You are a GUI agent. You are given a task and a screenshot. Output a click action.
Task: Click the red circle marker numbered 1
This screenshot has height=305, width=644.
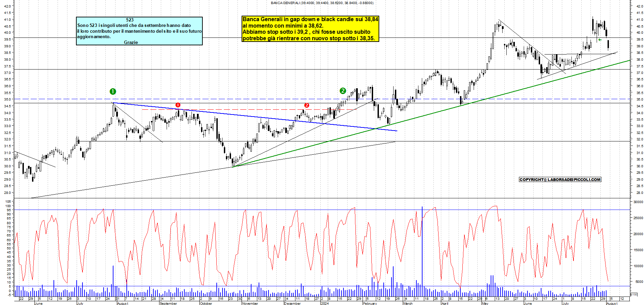coord(178,105)
